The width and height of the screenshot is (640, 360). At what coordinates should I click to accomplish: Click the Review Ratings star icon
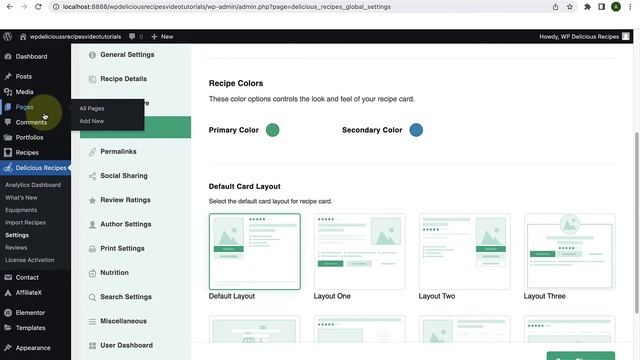(92, 200)
